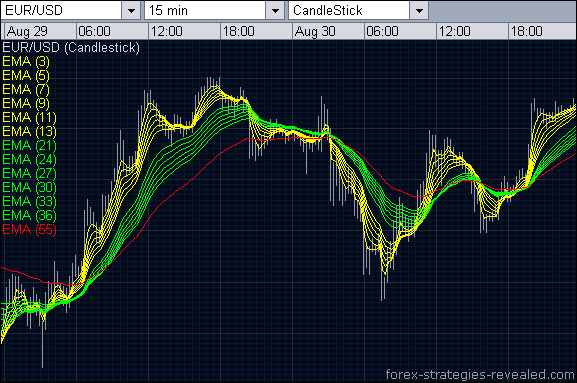Screen dimensions: 577x383
Task: Select the EUR/USD (Candlestick) legend entry
Action: 71,48
